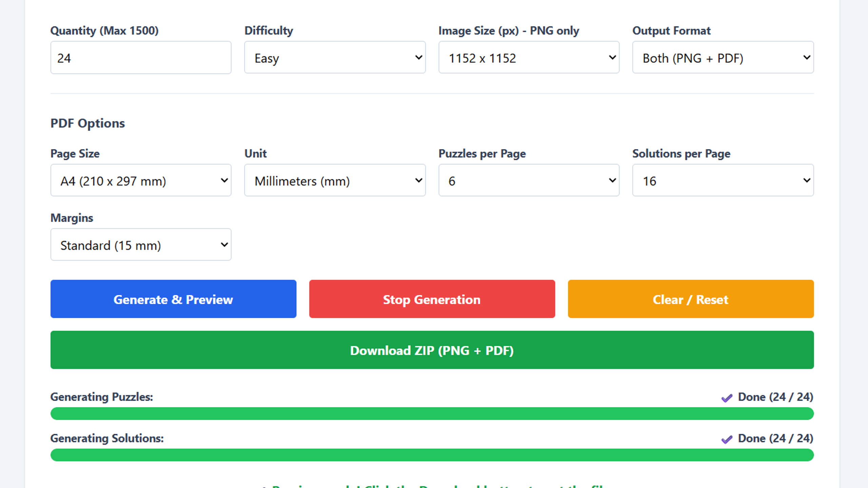Viewport: 868px width, 488px height.
Task: Click the Image Size (px) - PNG only label
Action: pos(509,31)
